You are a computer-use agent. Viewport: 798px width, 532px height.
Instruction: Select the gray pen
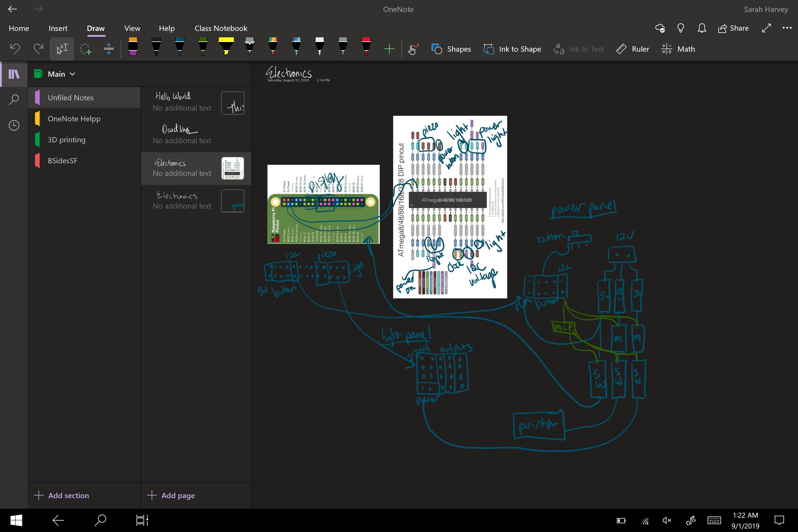pos(343,46)
